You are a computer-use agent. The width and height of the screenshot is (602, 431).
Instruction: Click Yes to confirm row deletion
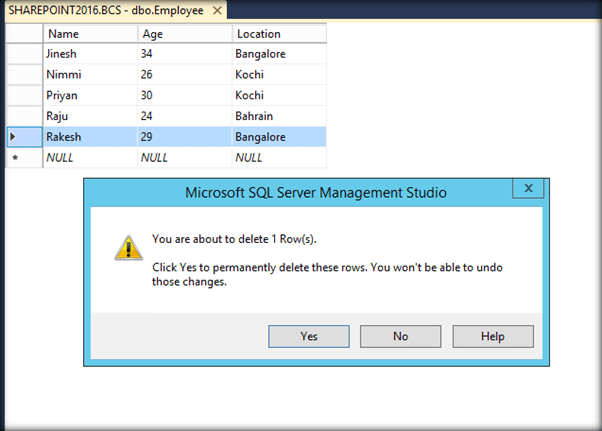coord(309,336)
